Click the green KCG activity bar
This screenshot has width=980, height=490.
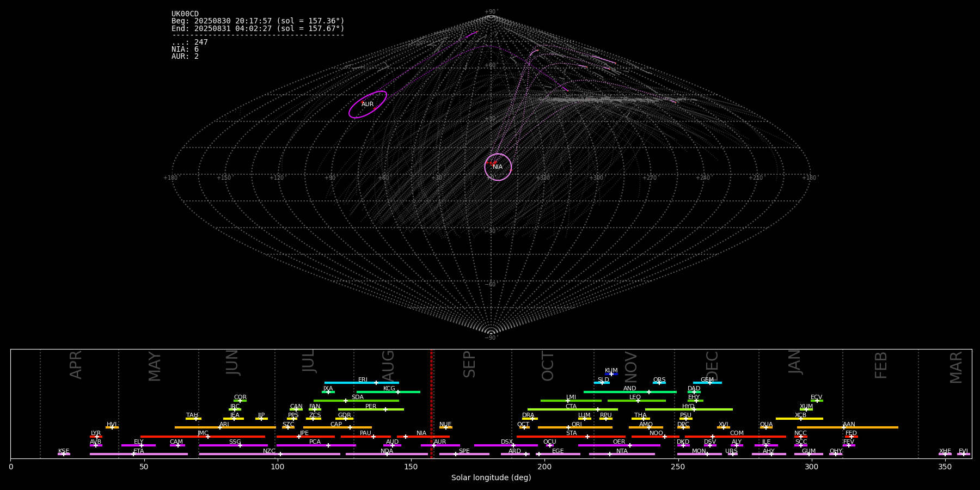coord(388,391)
